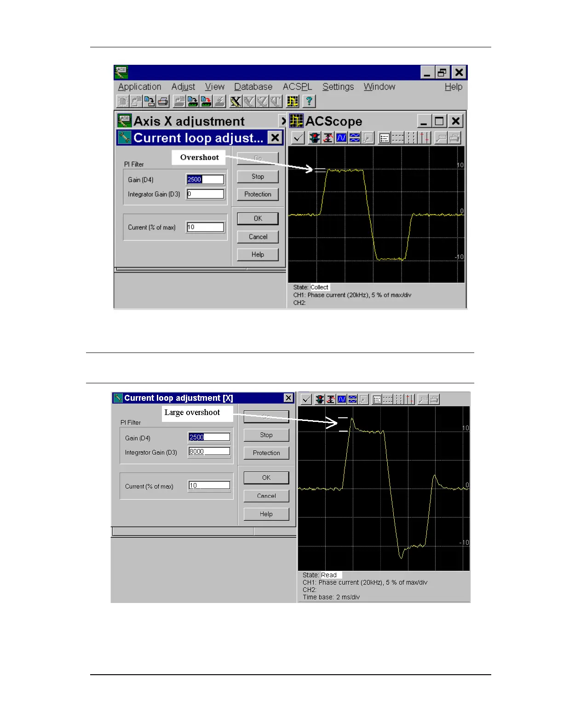
Task: Open the Window menu
Action: click(379, 87)
